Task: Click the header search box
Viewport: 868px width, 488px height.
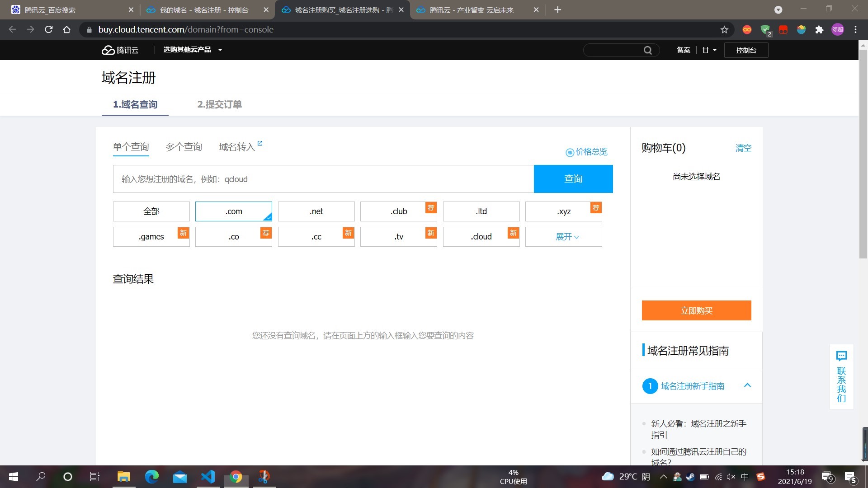Action: (x=621, y=50)
